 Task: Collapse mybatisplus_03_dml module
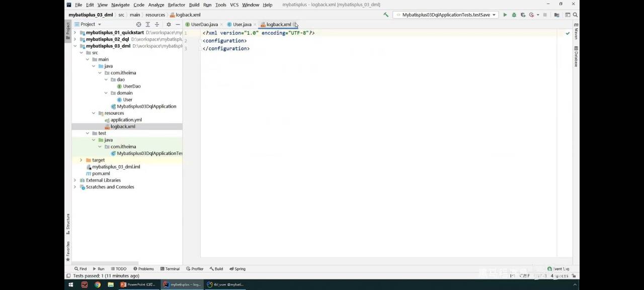click(x=75, y=46)
